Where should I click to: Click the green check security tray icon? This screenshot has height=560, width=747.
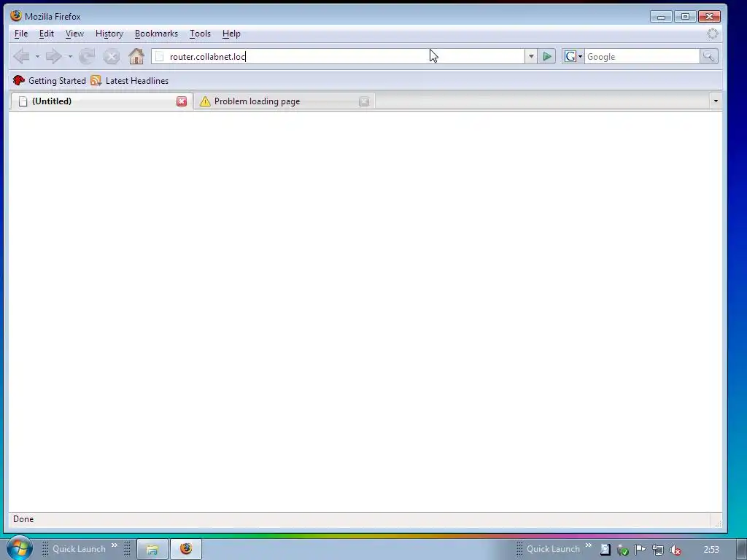click(x=623, y=550)
